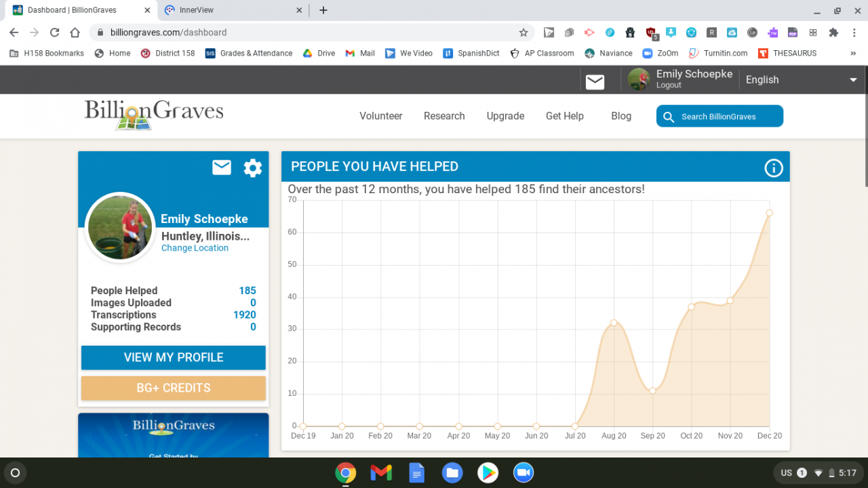Select the Dashboard | BillionGraves tab
The width and height of the screenshot is (868, 488).
pyautogui.click(x=80, y=10)
